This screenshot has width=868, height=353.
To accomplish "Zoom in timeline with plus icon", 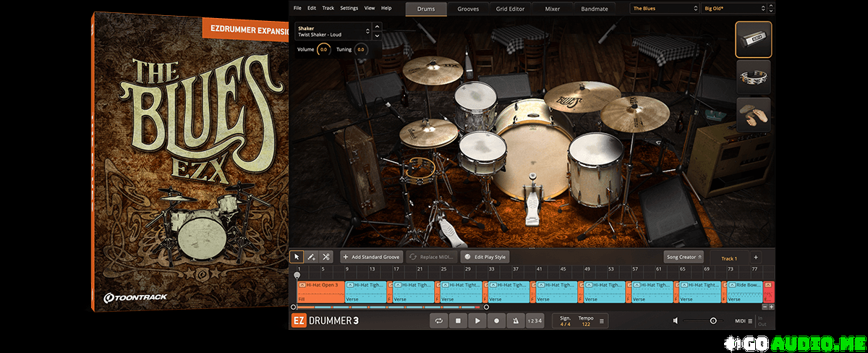I will (771, 307).
